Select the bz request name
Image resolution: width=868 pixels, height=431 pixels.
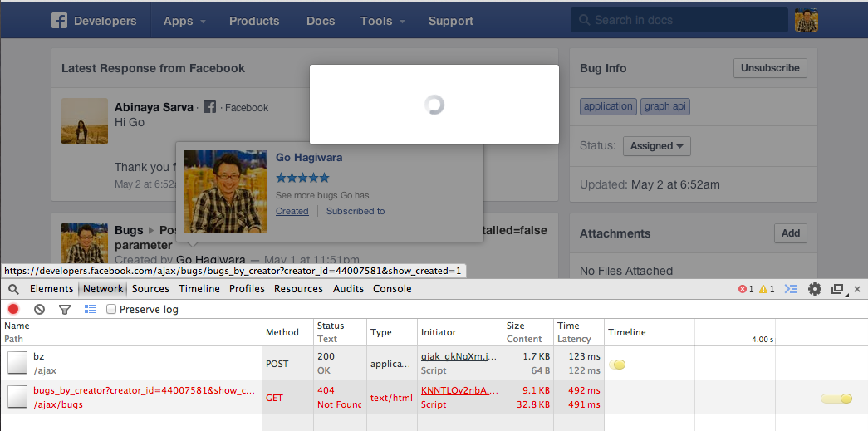click(39, 356)
